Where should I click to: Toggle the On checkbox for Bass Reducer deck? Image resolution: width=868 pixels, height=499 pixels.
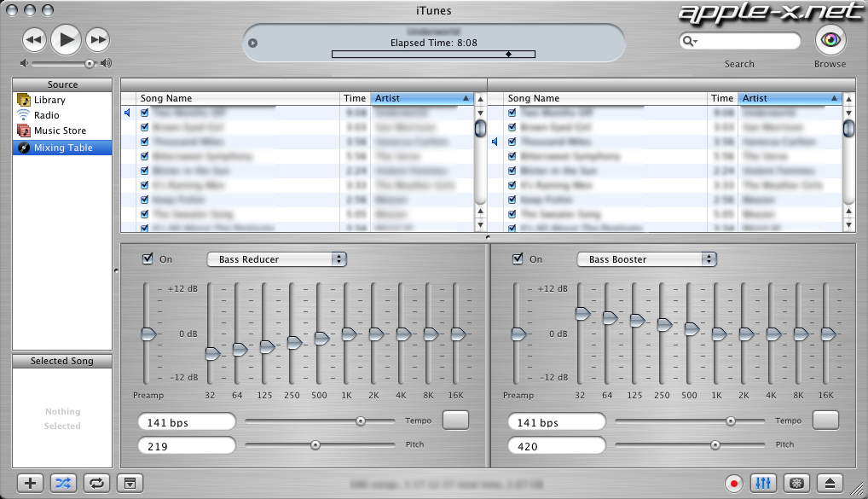coord(148,258)
